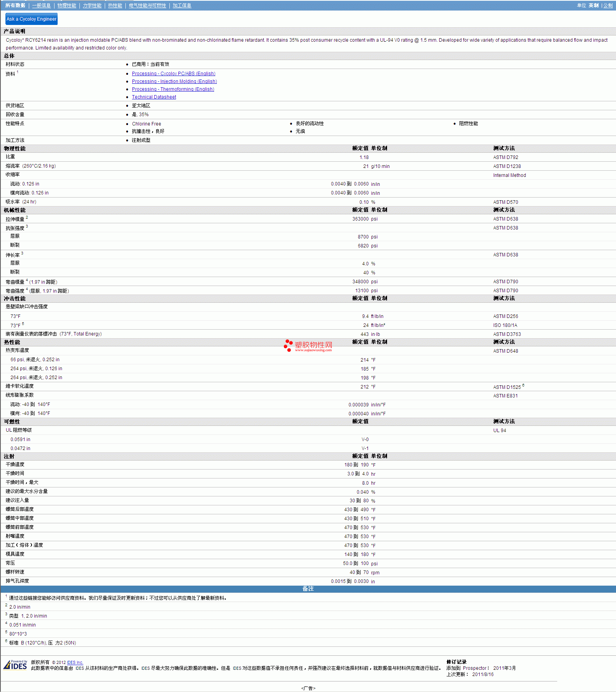Click the 注射成型 processing method
This screenshot has height=692, width=616.
141,140
